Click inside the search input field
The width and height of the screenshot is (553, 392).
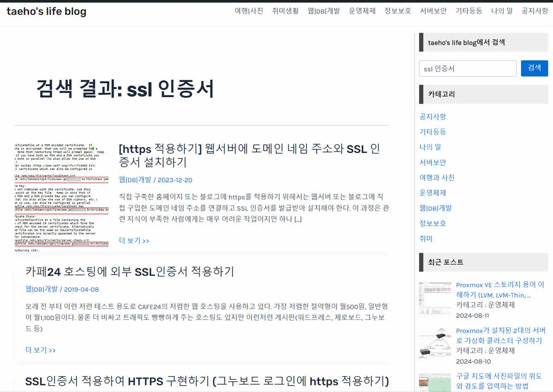click(467, 68)
